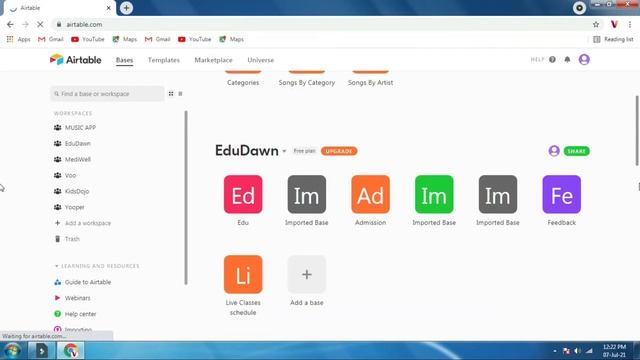Click the Songs By Category label

[x=307, y=82]
